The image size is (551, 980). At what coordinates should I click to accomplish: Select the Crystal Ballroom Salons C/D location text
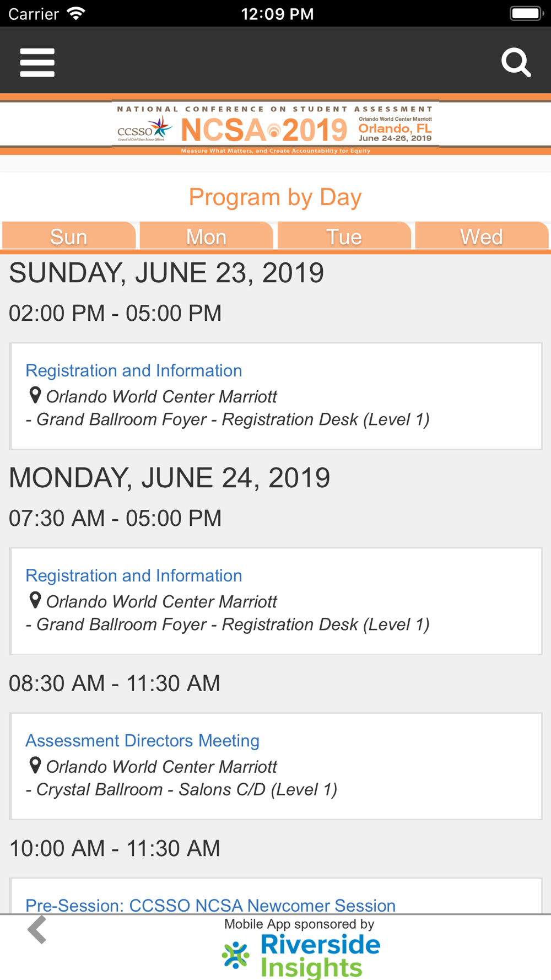(x=182, y=789)
